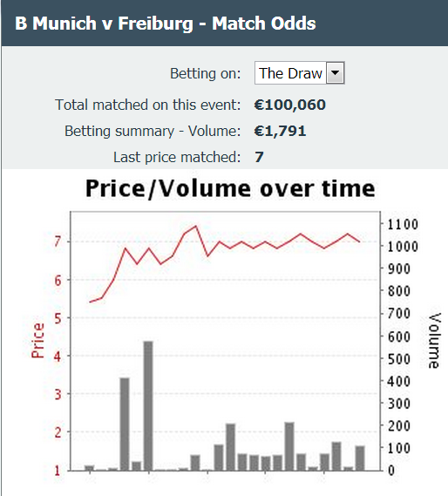Select The Draw combo box text

pos(290,73)
